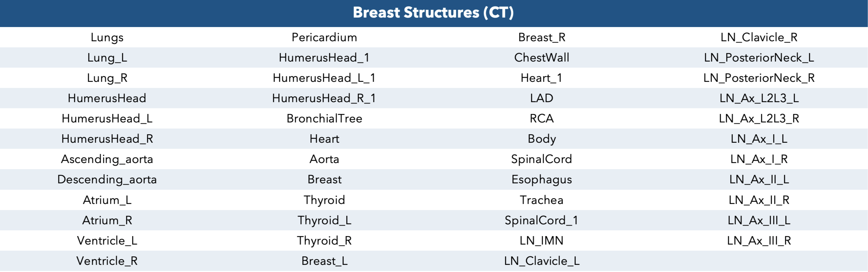
Task: Click the HumerusHead_L_1 cell
Action: [324, 78]
